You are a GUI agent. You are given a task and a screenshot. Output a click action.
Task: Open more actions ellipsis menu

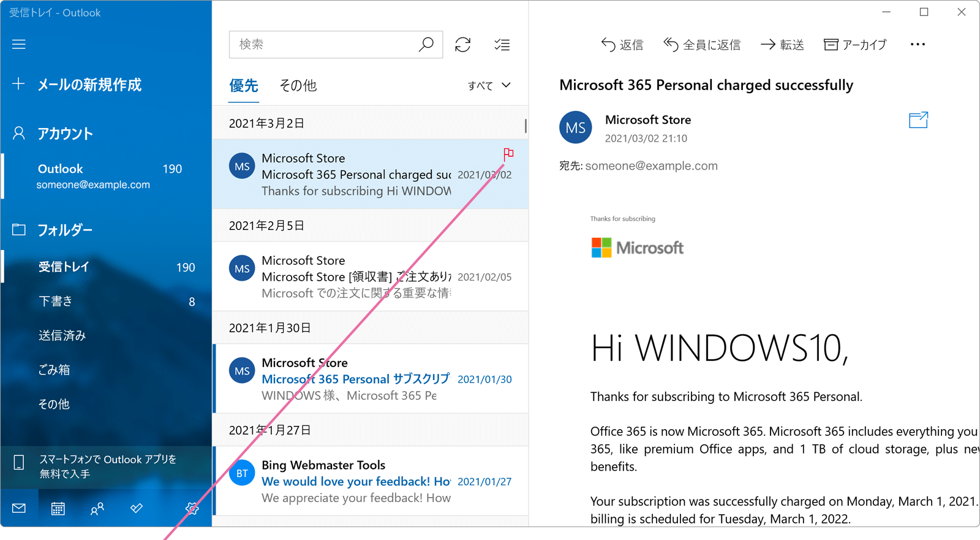click(918, 44)
